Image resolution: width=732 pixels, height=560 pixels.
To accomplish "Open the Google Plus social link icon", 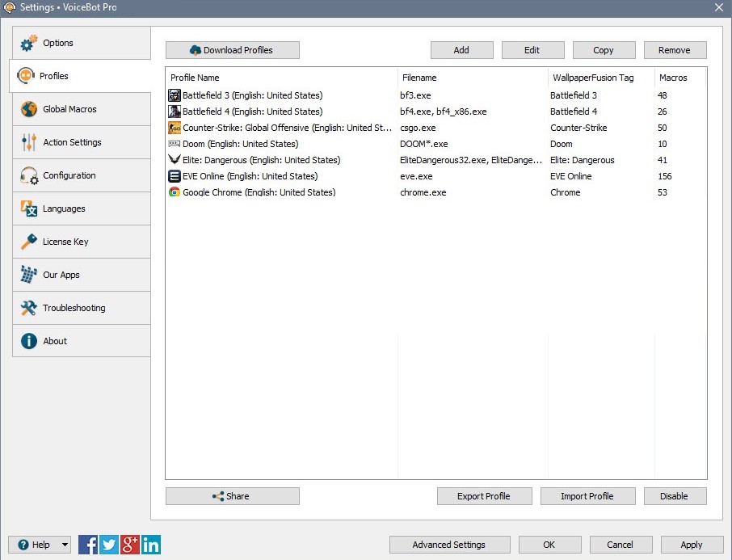I will coord(130,545).
